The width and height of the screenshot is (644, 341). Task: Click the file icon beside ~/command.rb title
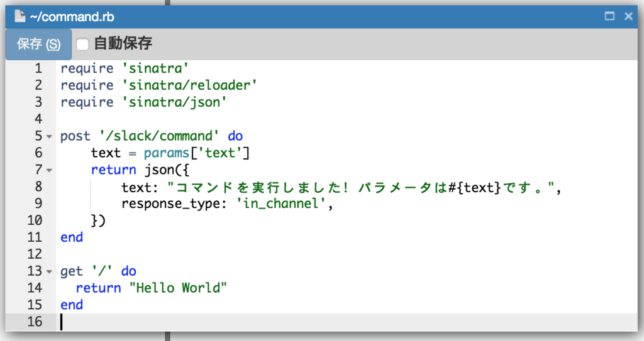(x=19, y=16)
